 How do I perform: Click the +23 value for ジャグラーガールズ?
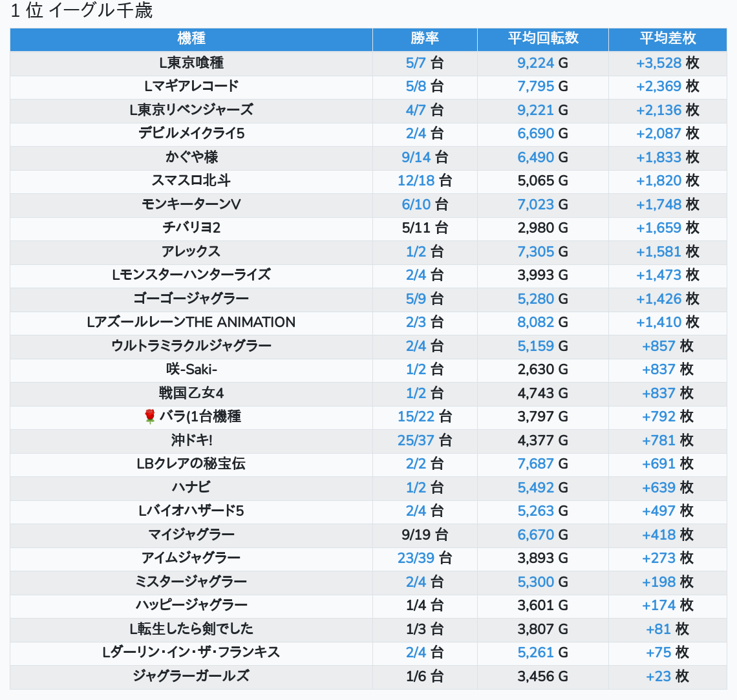point(658,677)
